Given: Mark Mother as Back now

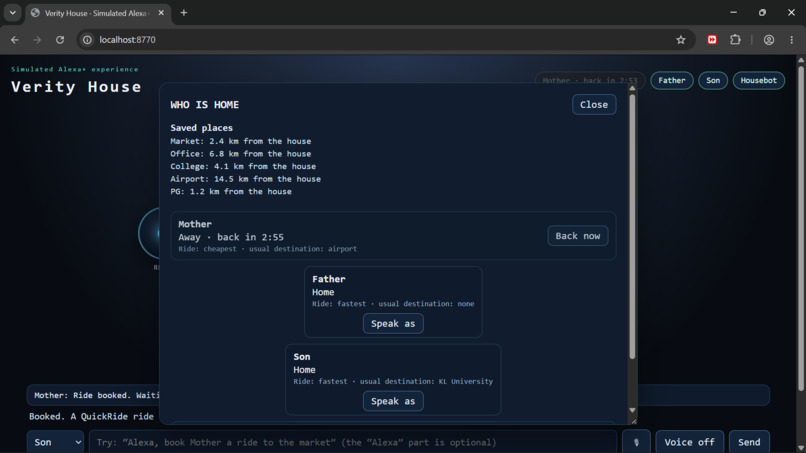Looking at the screenshot, I should [x=578, y=236].
